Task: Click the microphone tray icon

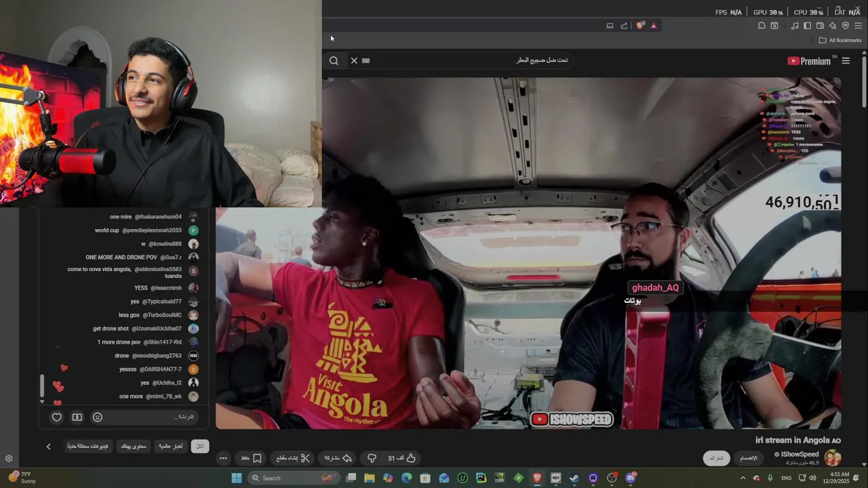Action: (x=770, y=478)
